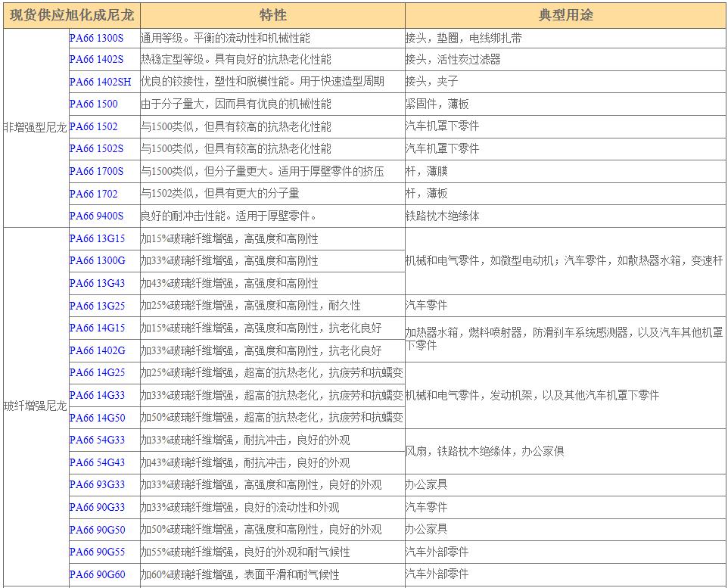The height and width of the screenshot is (588, 728).
Task: Open the PA66 54G43 link
Action: (x=97, y=462)
